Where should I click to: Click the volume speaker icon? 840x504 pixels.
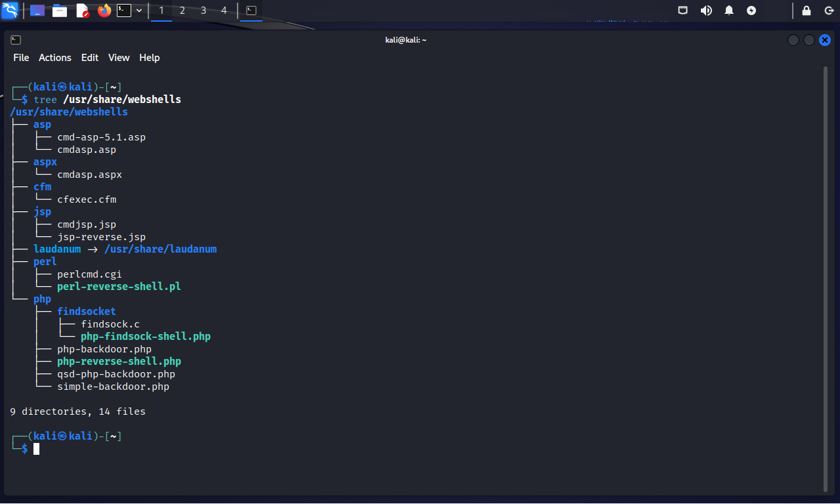pyautogui.click(x=706, y=10)
